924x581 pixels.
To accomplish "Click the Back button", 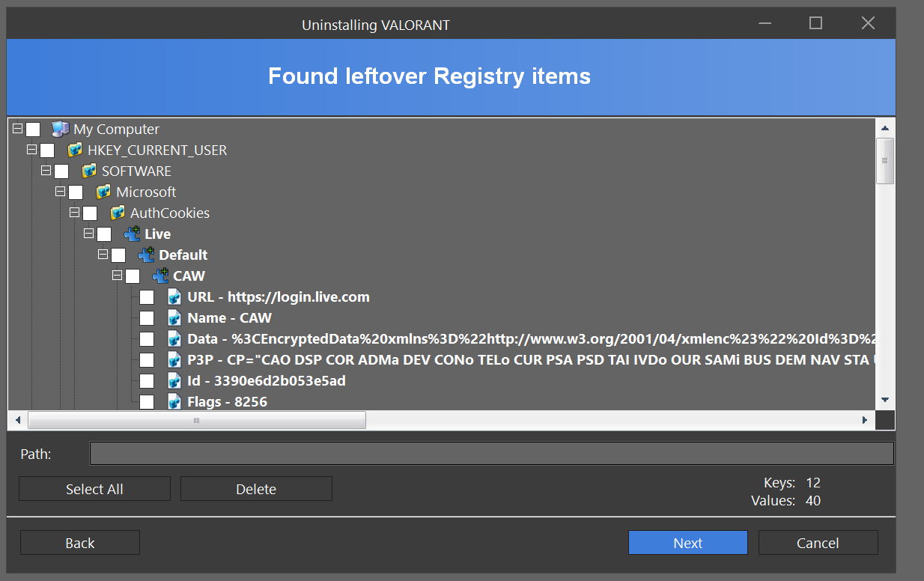I will click(x=80, y=543).
